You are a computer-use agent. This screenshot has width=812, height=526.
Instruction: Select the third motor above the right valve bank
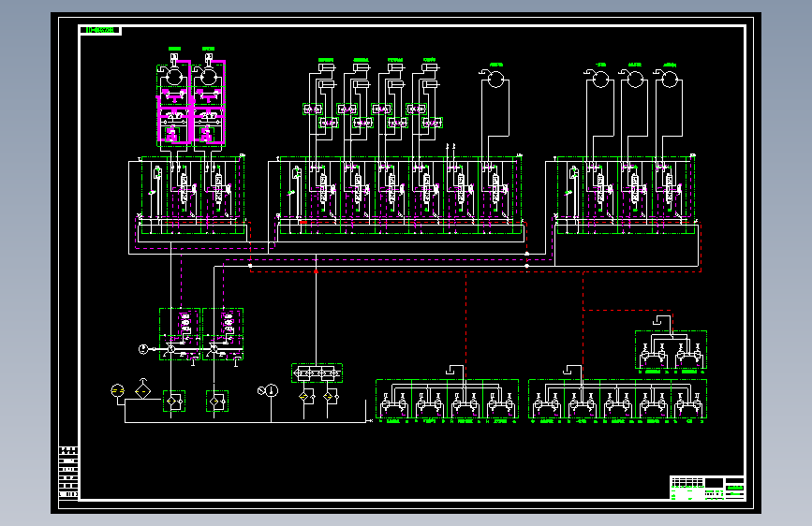(x=669, y=79)
